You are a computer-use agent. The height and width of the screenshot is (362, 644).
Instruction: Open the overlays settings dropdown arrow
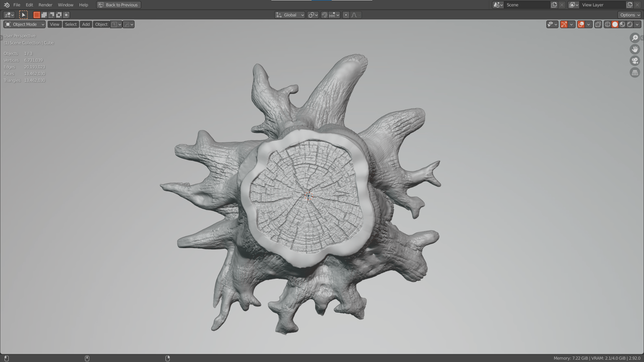click(589, 24)
